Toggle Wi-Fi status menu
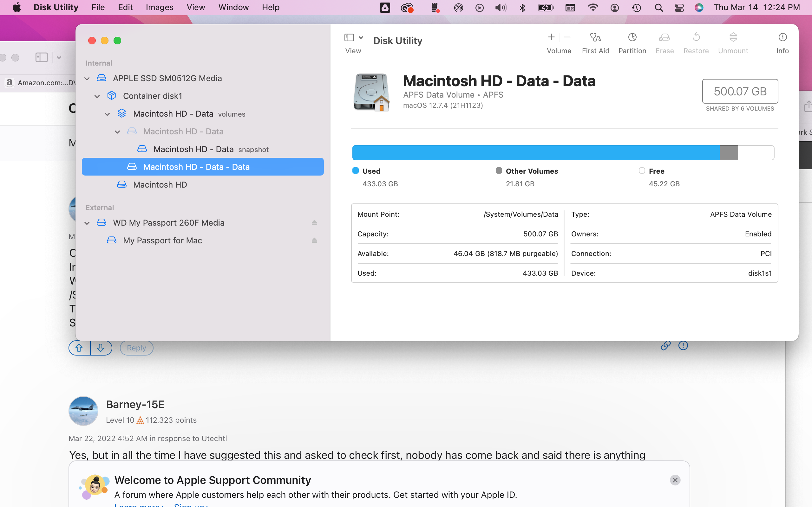This screenshot has height=507, width=812. tap(593, 7)
